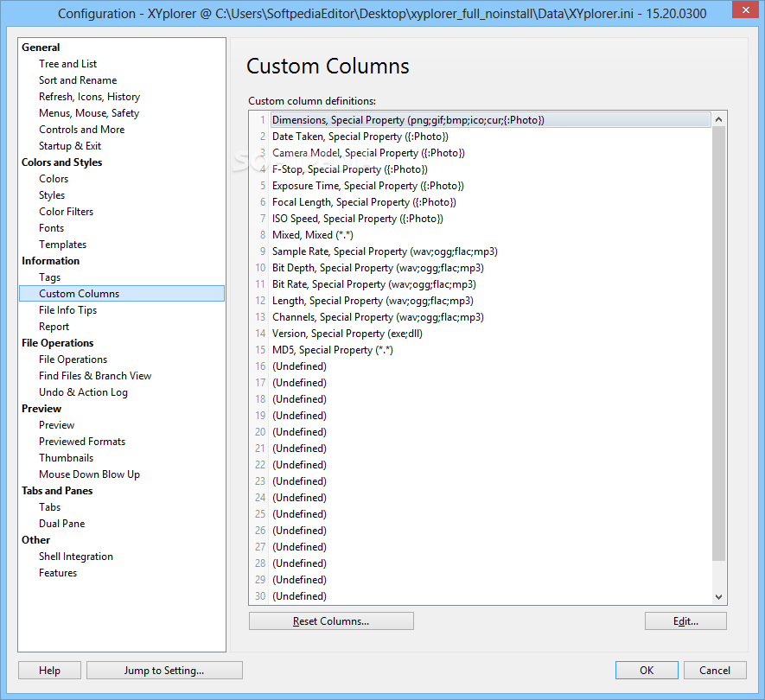765x700 pixels.
Task: Open Startup & Exit settings
Action: tap(70, 146)
